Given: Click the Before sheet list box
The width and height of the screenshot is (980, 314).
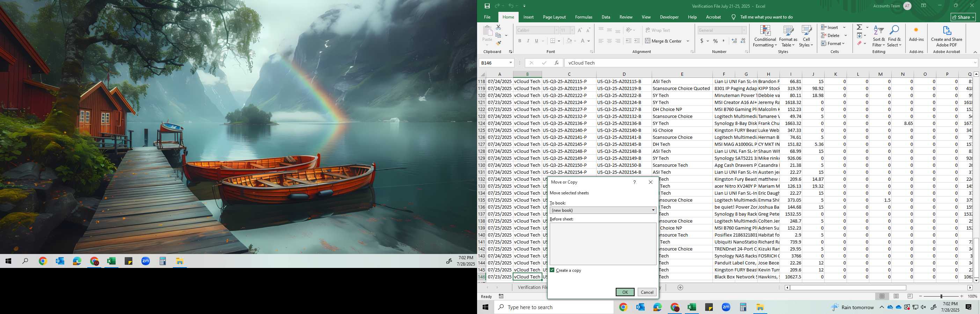Looking at the screenshot, I should [x=603, y=244].
